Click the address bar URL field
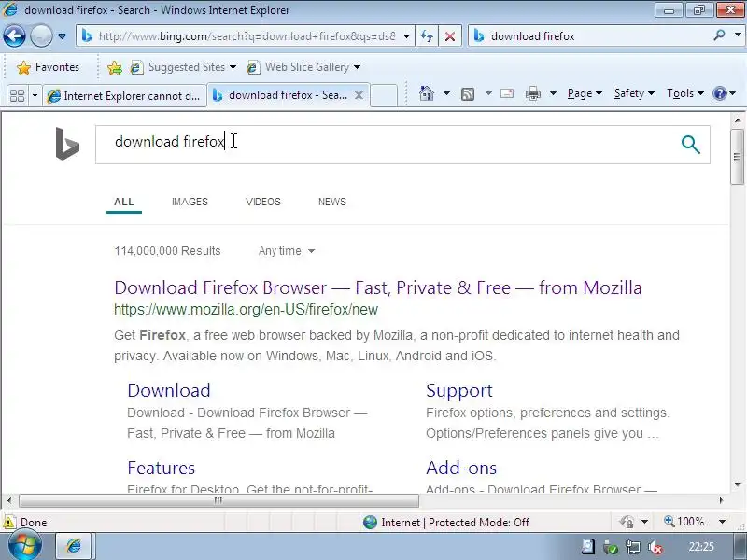This screenshot has height=560, width=747. (247, 36)
